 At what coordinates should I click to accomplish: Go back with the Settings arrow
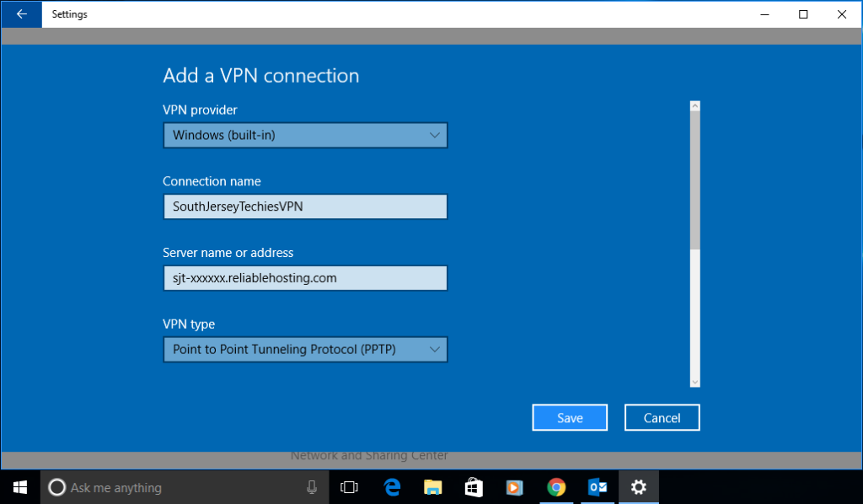tap(21, 14)
